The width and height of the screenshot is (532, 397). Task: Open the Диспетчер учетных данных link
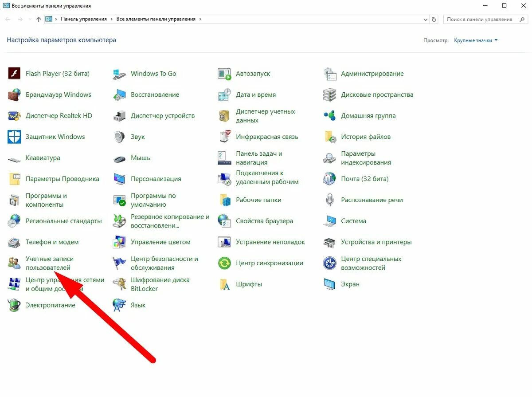(265, 116)
